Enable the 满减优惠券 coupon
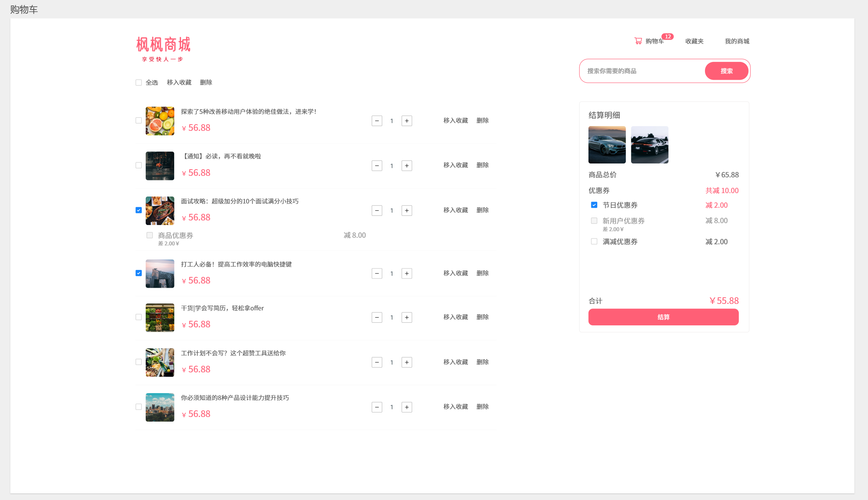868x500 pixels. point(594,242)
